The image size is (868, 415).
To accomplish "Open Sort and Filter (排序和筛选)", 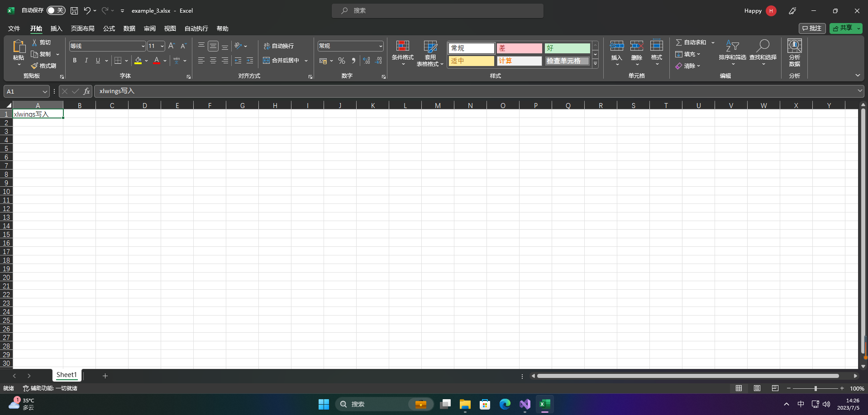I will click(x=732, y=53).
